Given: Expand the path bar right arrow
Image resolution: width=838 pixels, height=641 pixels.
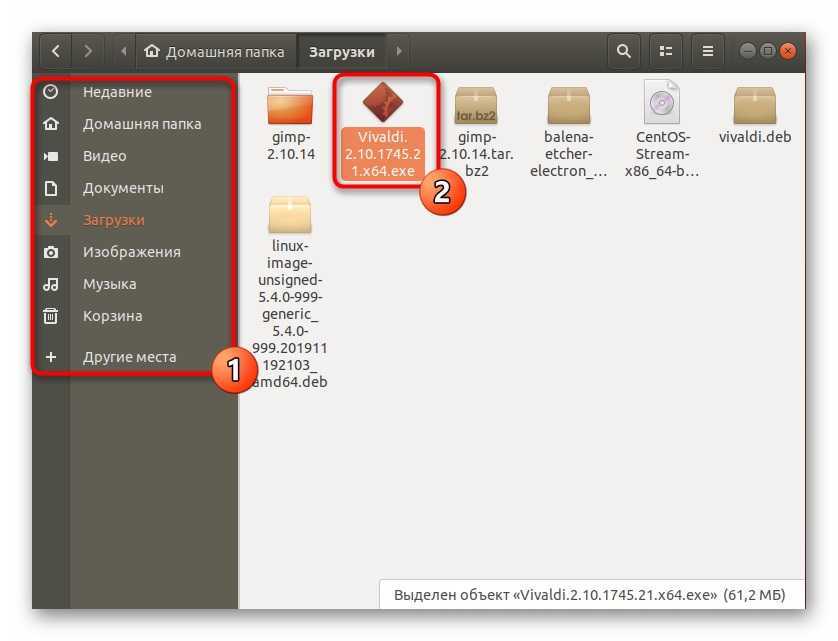Looking at the screenshot, I should click(399, 51).
